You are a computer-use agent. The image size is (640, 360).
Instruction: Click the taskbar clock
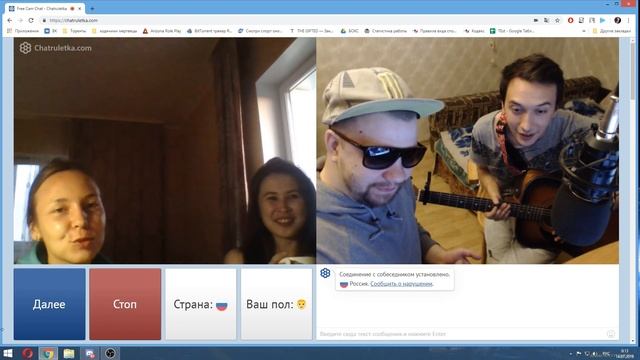[625, 353]
